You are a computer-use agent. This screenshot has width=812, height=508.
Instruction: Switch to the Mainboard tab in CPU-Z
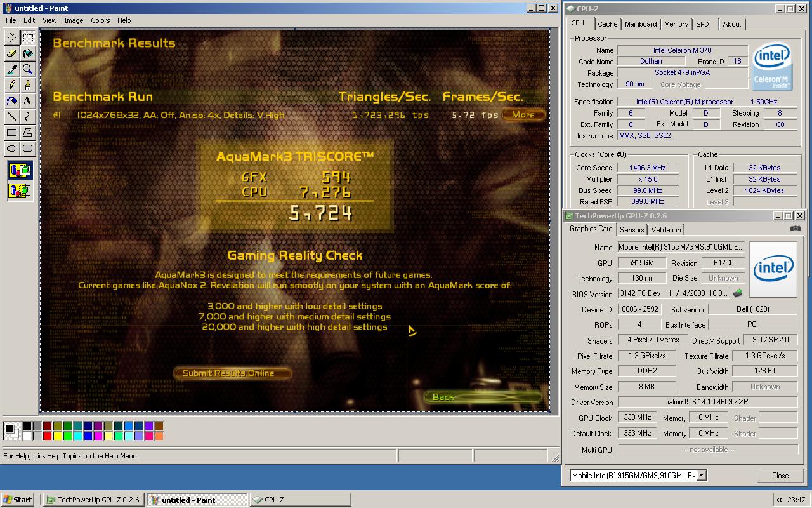pyautogui.click(x=641, y=24)
